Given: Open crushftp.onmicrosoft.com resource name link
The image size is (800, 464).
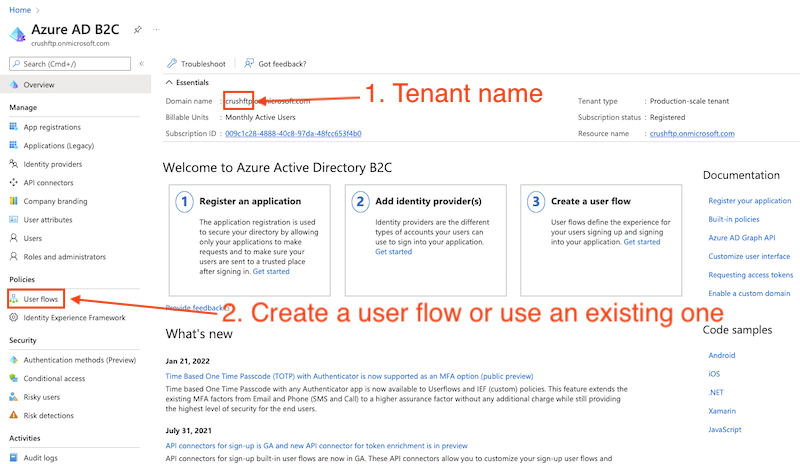Looking at the screenshot, I should tap(692, 133).
